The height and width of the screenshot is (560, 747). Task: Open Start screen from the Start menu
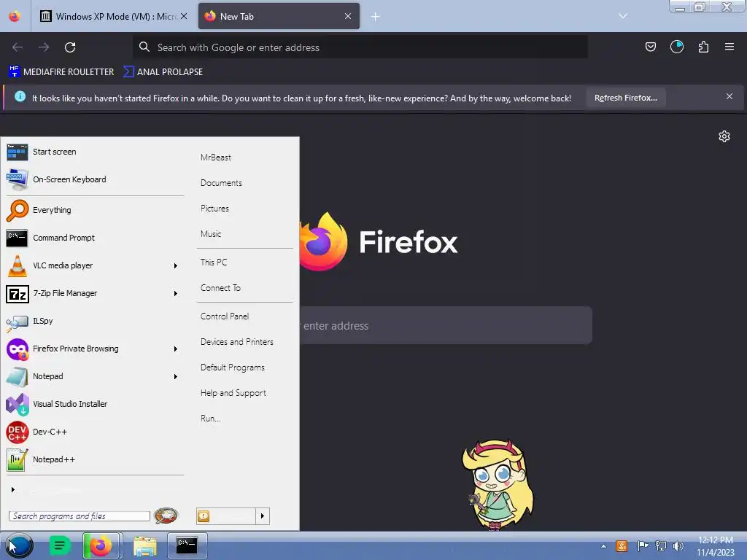coord(94,152)
